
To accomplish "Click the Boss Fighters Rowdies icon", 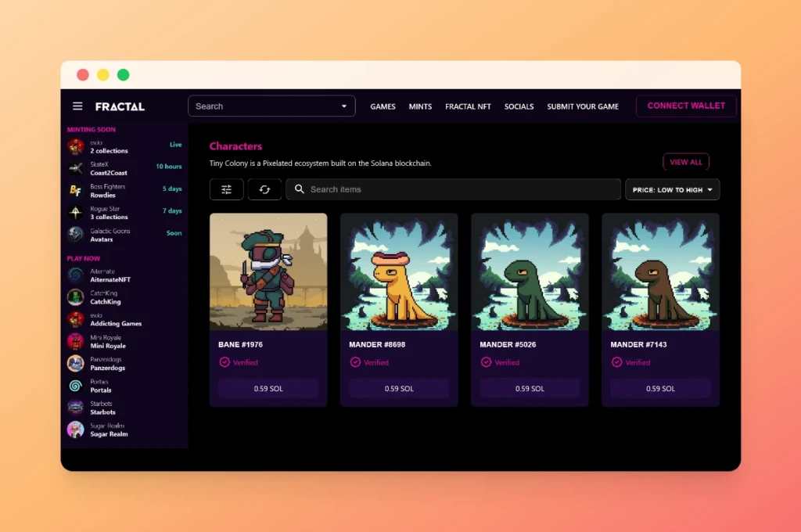I will [x=76, y=191].
